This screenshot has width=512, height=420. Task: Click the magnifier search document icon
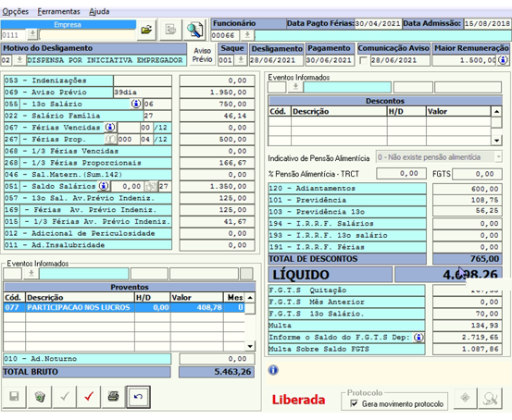coord(195,31)
